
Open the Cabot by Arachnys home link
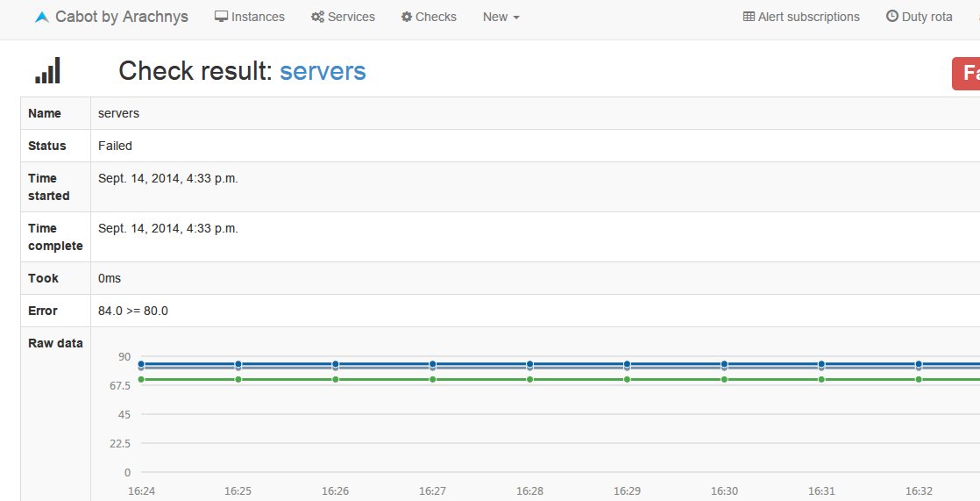coord(121,17)
